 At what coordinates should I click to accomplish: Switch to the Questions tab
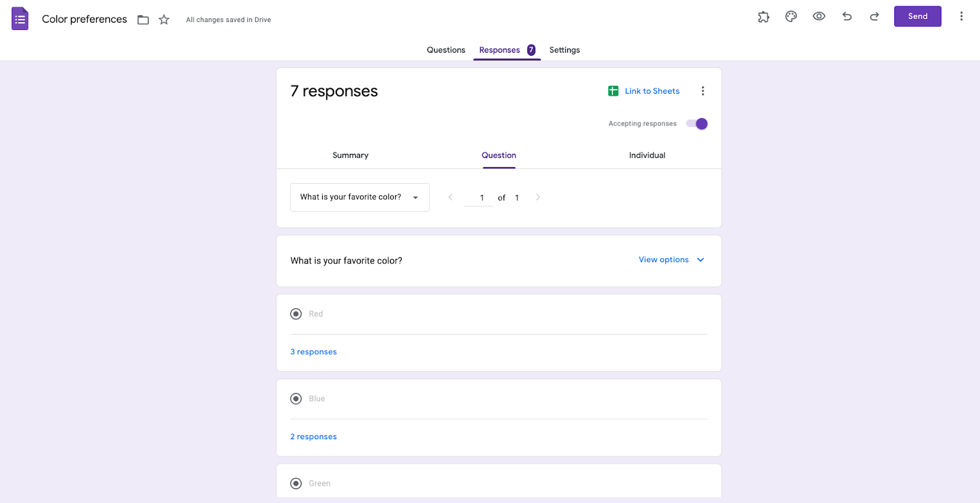(446, 50)
